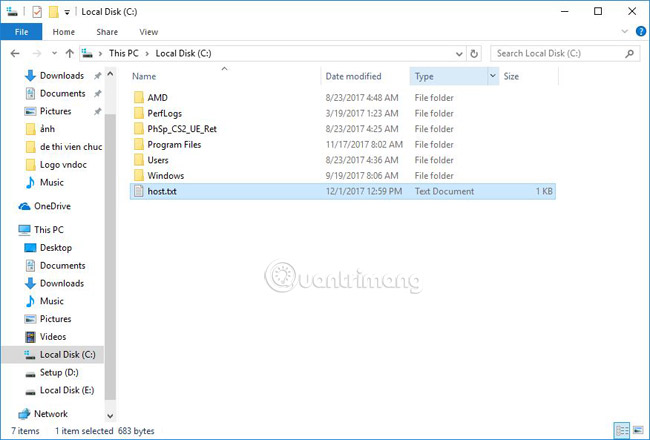The height and width of the screenshot is (440, 650).
Task: Click navigation pane scroll down arrow
Action: [x=110, y=416]
